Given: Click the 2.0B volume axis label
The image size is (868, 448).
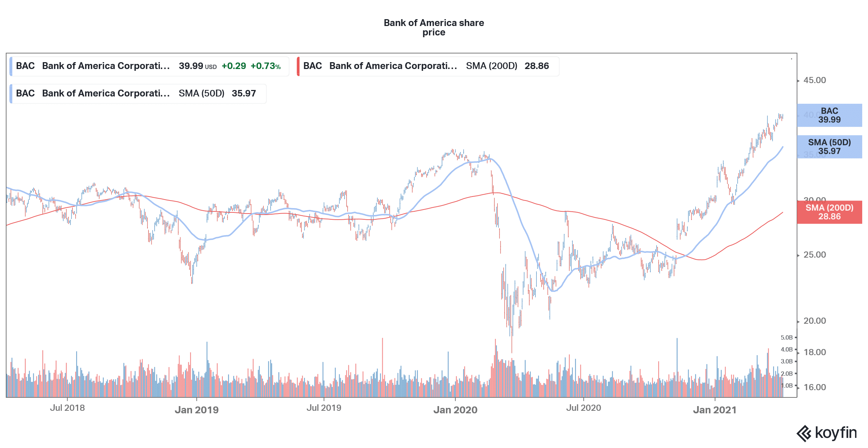Looking at the screenshot, I should pos(787,374).
